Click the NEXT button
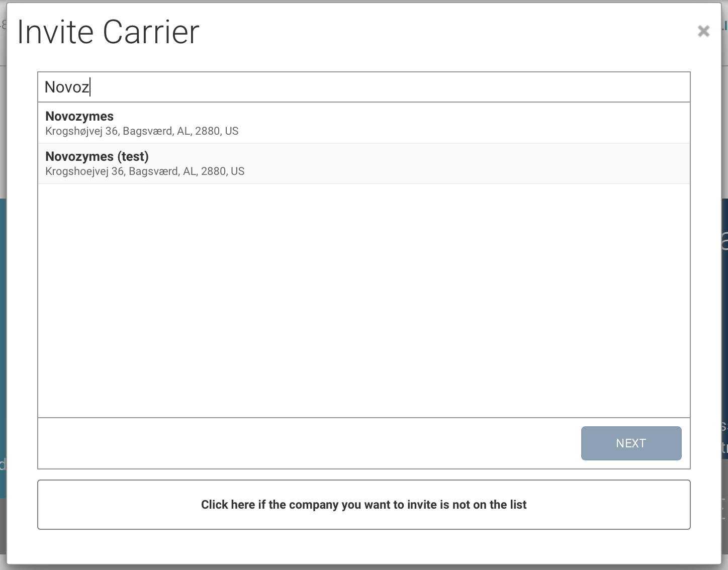 [x=631, y=443]
